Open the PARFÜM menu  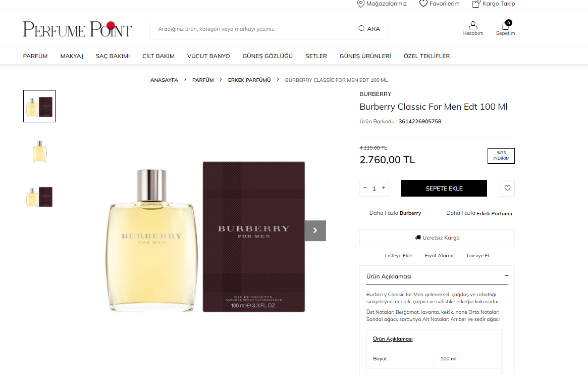click(x=35, y=56)
